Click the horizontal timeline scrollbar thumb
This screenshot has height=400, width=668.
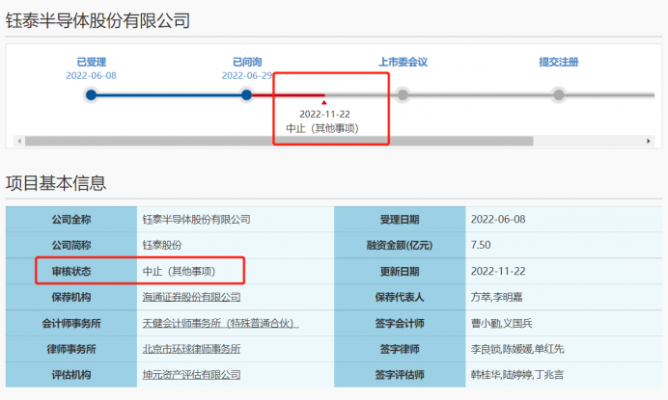coord(280,141)
